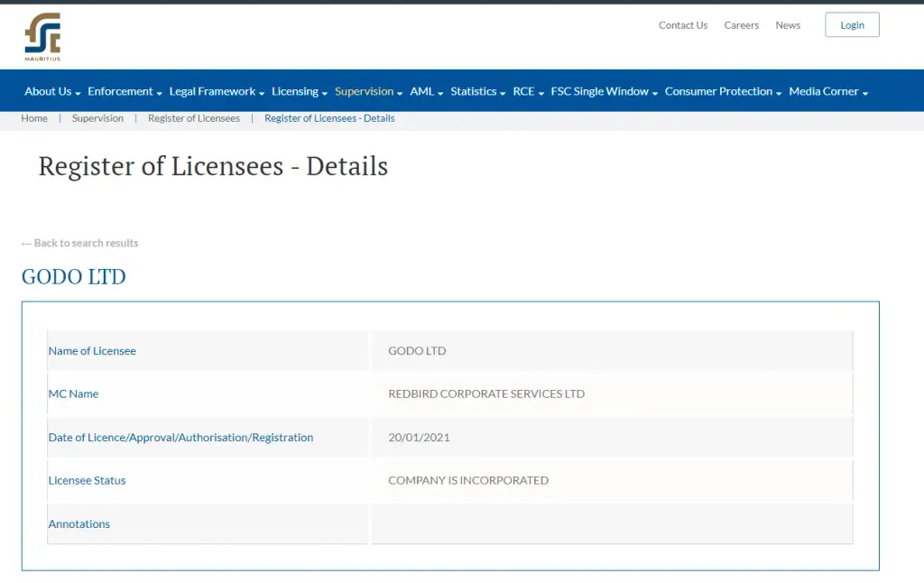
Task: Open the News link
Action: [788, 25]
